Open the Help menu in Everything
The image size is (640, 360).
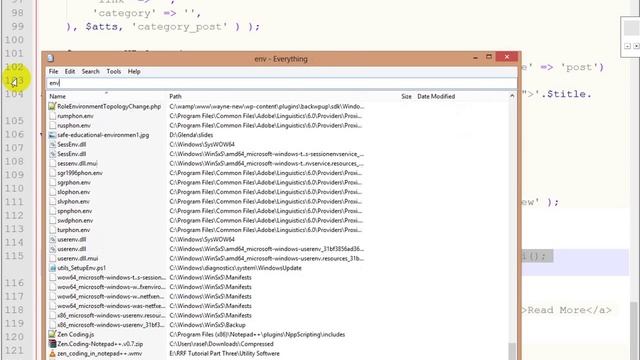(x=134, y=71)
